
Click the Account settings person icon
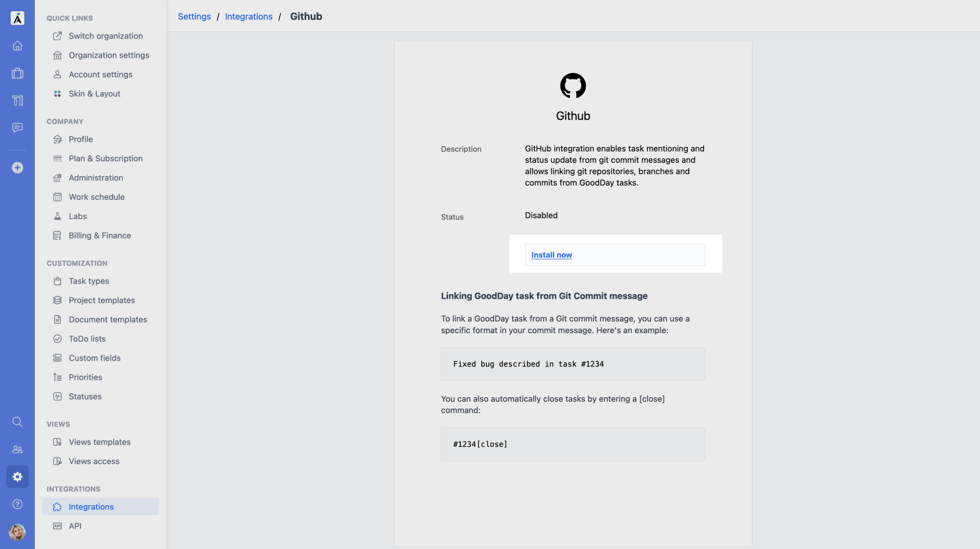tap(57, 75)
